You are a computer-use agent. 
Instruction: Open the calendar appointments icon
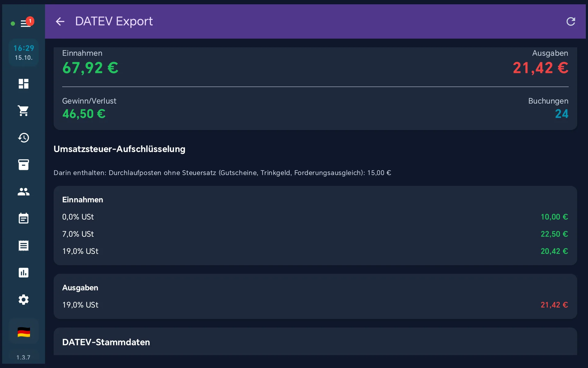[24, 218]
